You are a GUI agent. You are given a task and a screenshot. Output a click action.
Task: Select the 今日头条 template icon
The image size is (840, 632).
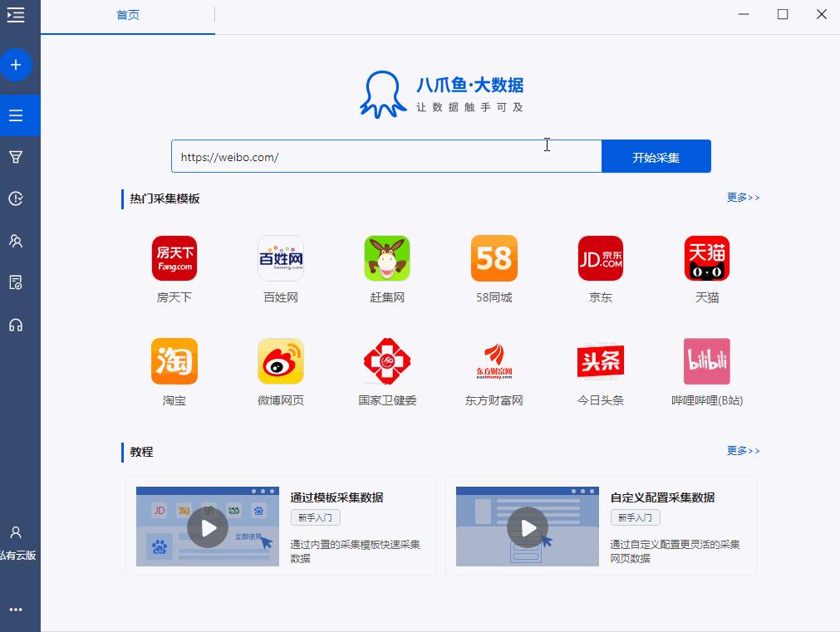(601, 361)
